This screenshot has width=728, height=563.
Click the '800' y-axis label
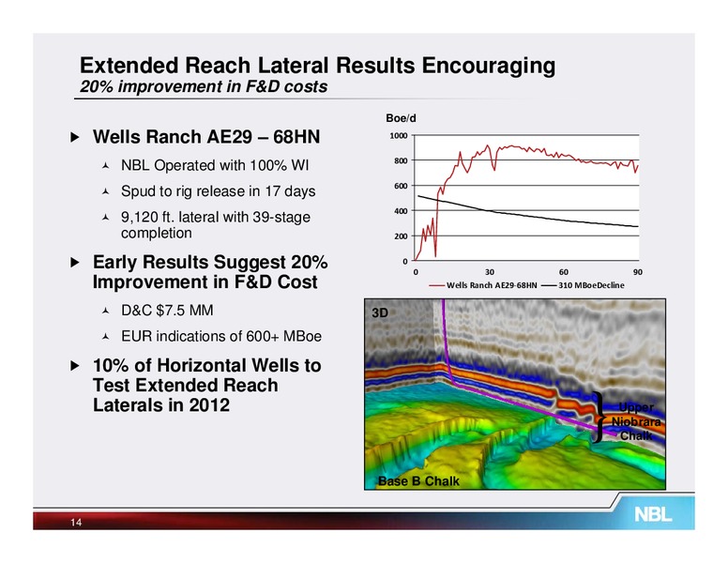pyautogui.click(x=401, y=160)
